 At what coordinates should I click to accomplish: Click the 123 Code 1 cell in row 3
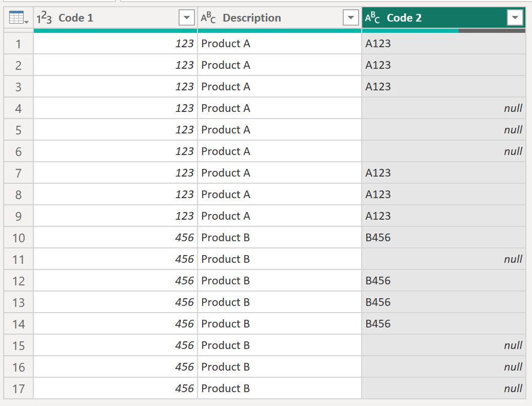pyautogui.click(x=115, y=87)
